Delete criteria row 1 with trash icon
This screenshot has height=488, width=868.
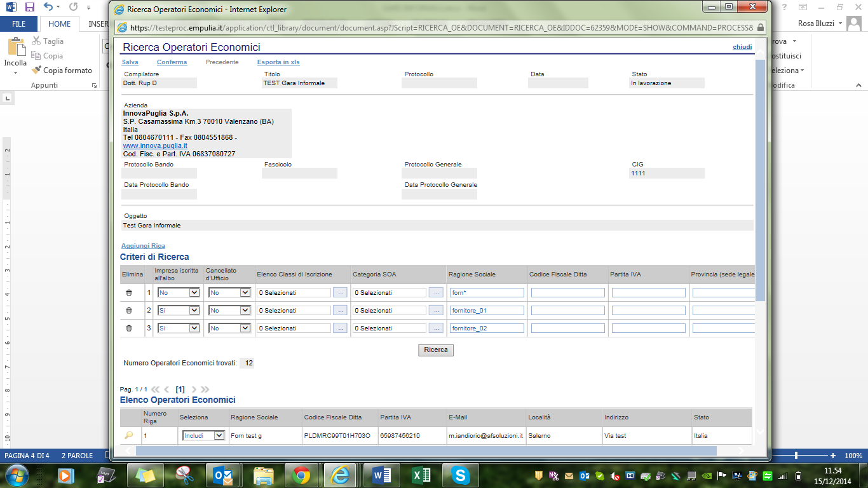[129, 293]
